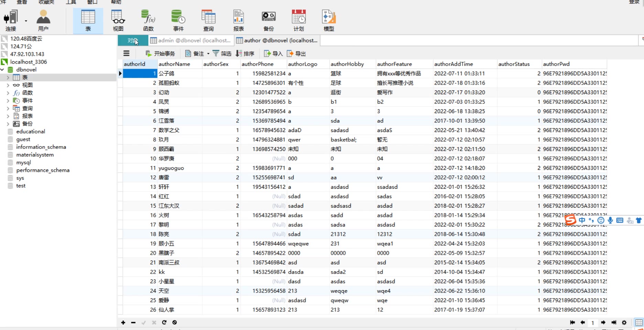
Task: Refresh table data with the reload icon
Action: click(x=164, y=322)
